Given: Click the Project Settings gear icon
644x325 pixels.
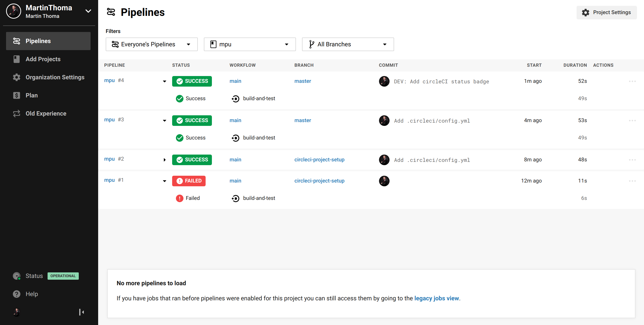Looking at the screenshot, I should click(586, 13).
